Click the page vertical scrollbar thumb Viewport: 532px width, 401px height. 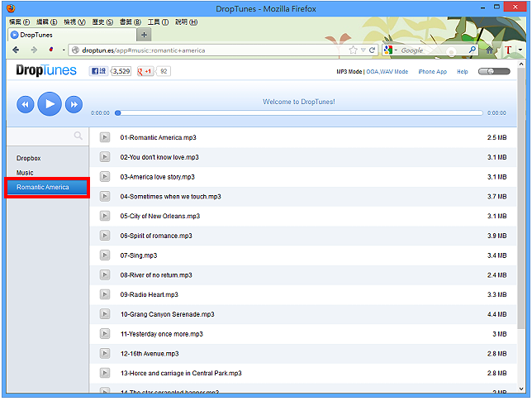[x=521, y=198]
